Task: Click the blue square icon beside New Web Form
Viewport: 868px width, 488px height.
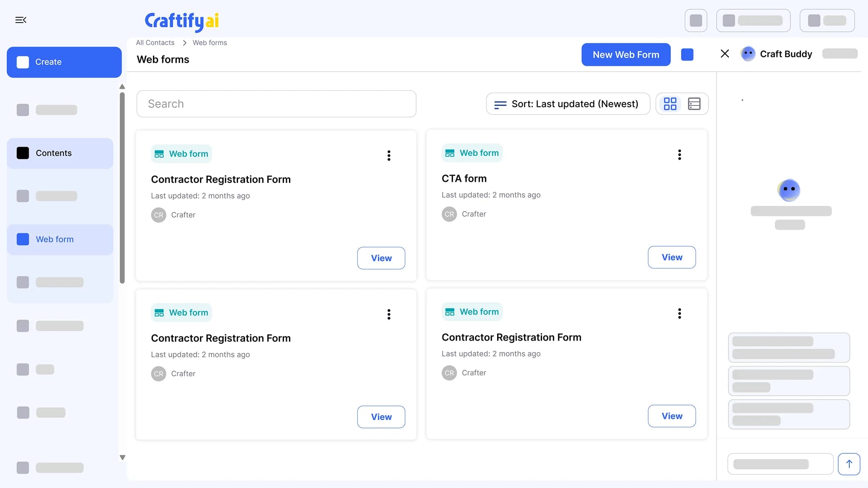Action: click(687, 55)
